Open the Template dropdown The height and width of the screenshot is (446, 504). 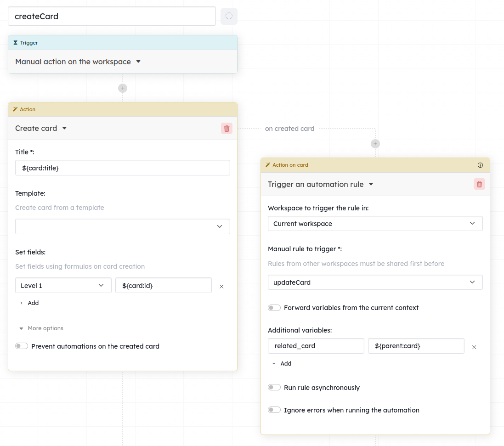pyautogui.click(x=123, y=226)
